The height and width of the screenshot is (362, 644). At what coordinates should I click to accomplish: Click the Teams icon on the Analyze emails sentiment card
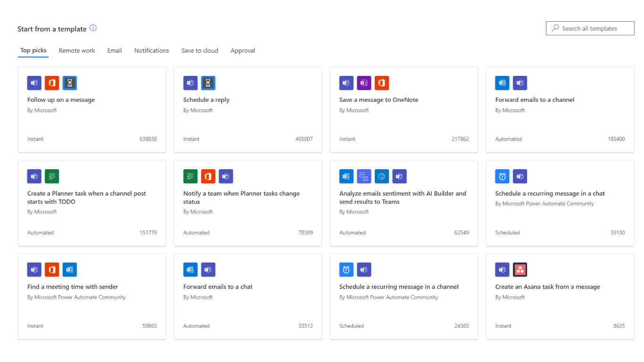click(x=399, y=176)
